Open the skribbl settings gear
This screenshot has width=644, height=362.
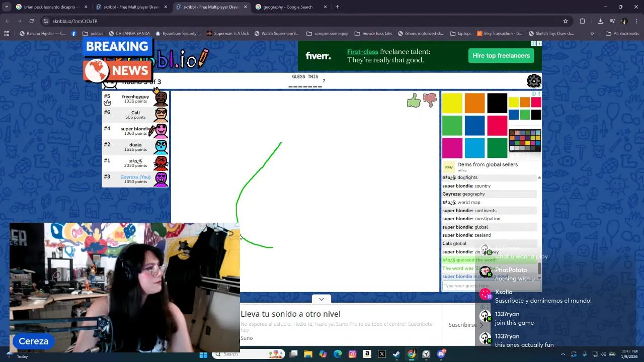(534, 81)
